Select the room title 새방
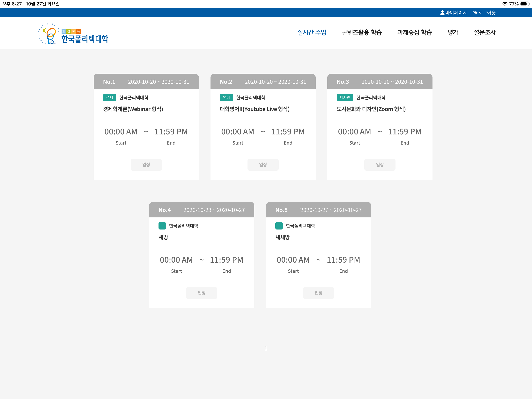This screenshot has width=532, height=399. pos(163,237)
